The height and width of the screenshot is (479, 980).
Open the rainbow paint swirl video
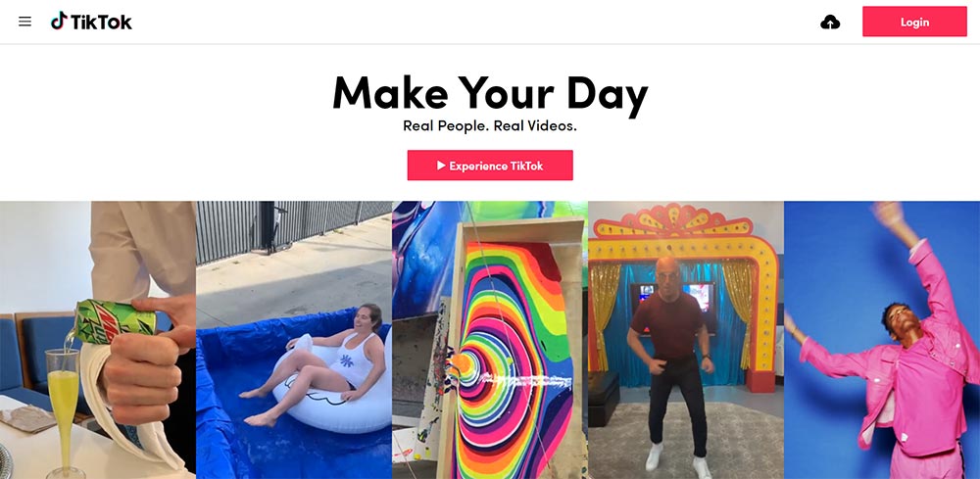click(x=490, y=340)
